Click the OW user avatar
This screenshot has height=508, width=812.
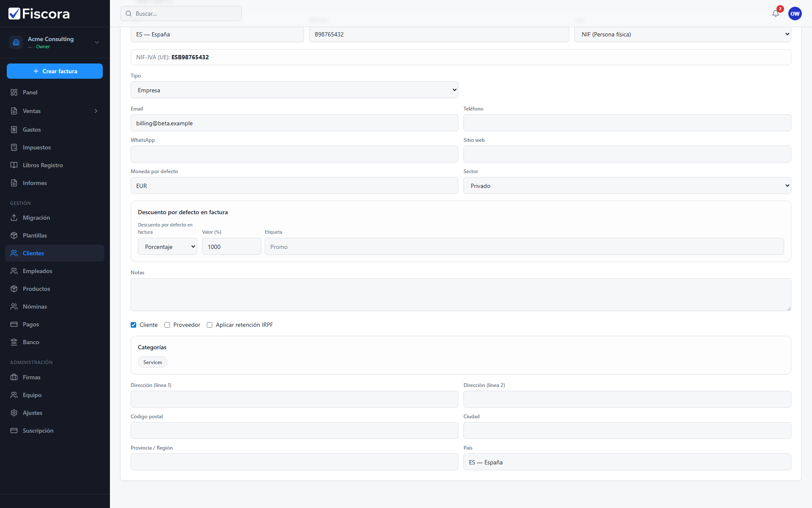[795, 14]
